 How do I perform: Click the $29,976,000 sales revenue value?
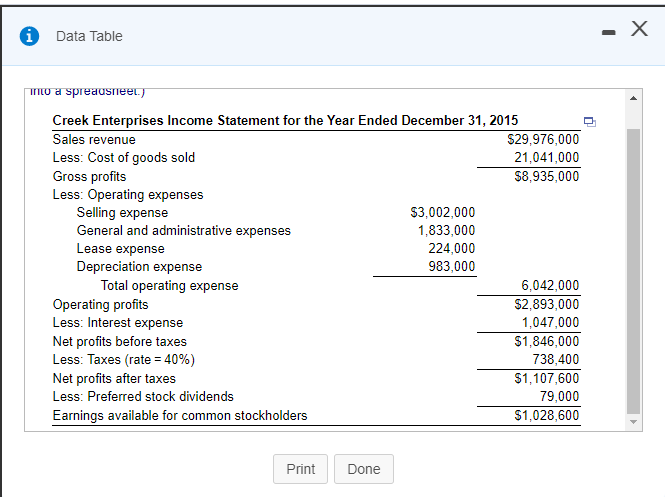tap(543, 139)
